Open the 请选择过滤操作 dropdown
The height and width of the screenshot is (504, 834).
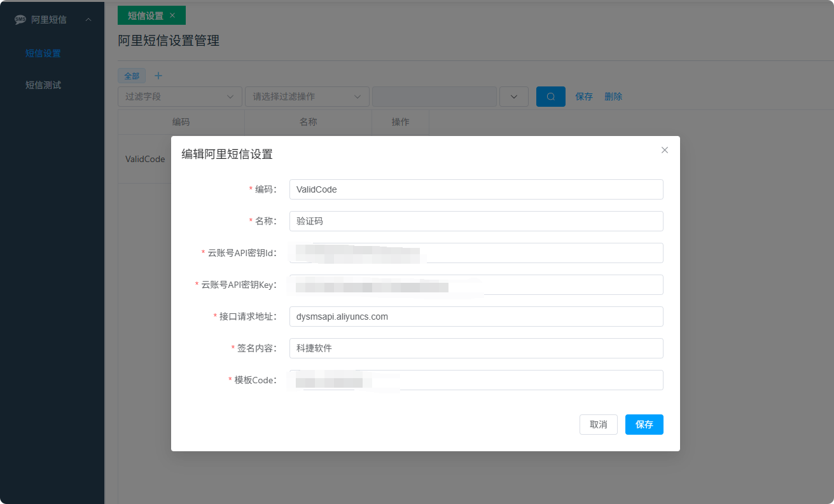point(307,97)
